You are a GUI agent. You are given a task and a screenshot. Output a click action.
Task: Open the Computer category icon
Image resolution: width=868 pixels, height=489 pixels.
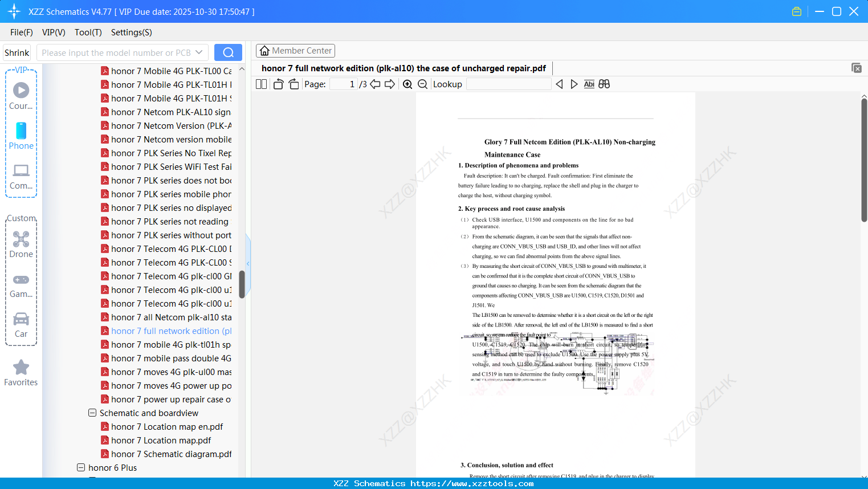click(21, 176)
